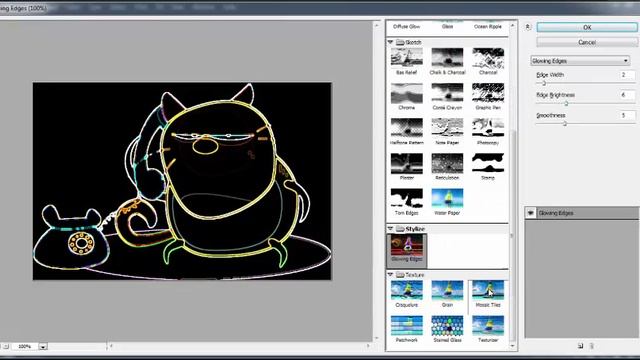Click the Smoothness slider track

(x=585, y=123)
